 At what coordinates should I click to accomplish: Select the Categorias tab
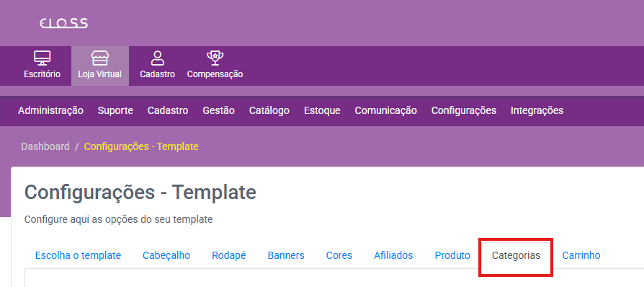pyautogui.click(x=516, y=255)
